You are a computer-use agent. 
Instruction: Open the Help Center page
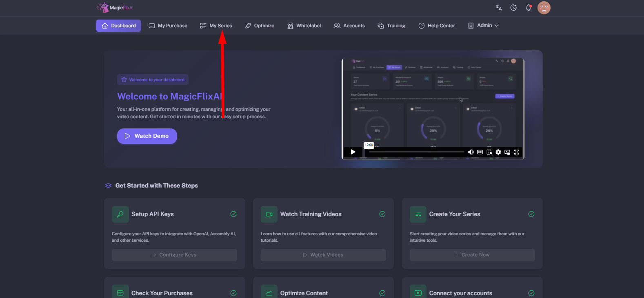point(437,26)
